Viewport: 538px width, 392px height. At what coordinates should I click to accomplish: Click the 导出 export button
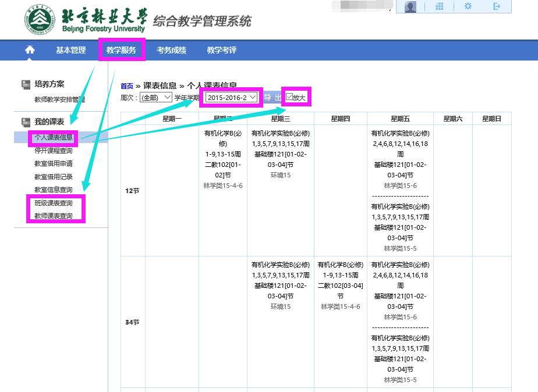pos(272,98)
